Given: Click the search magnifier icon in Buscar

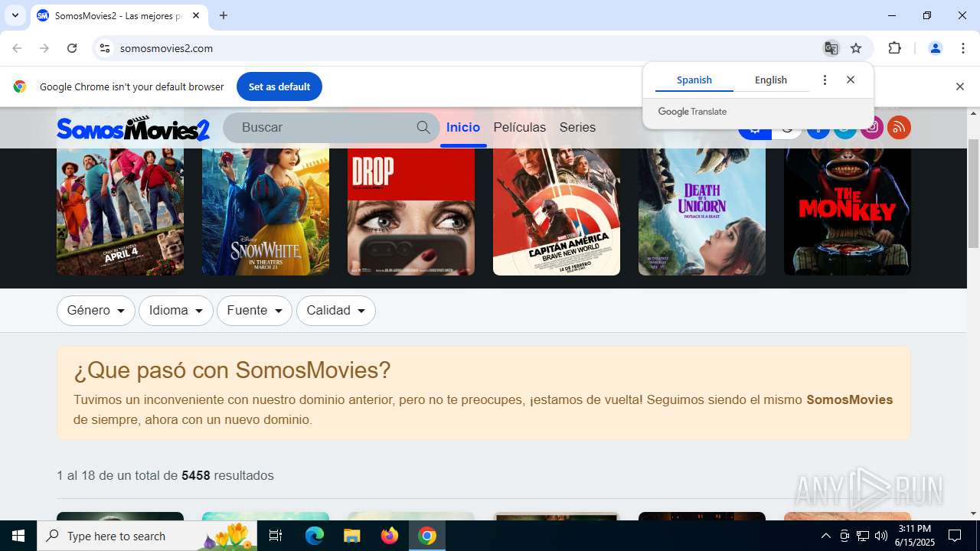Looking at the screenshot, I should (x=423, y=127).
